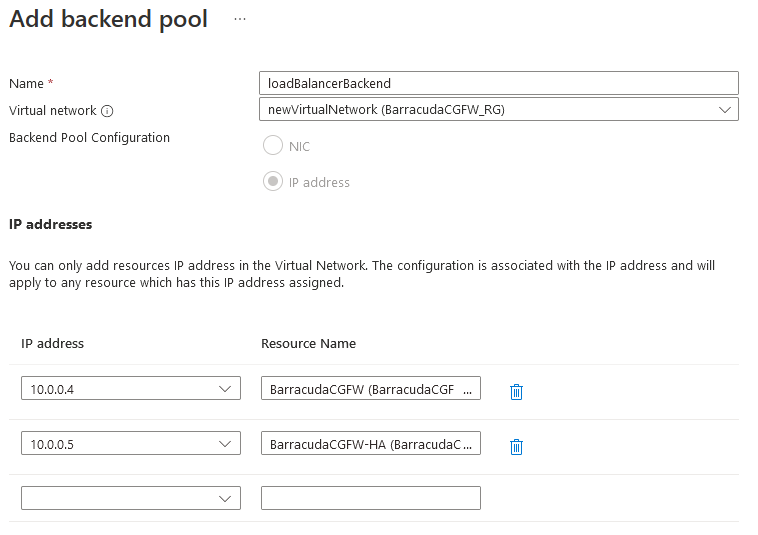Click the first BarracudaCGFW resource name field
This screenshot has width=758, height=535.
coord(370,389)
